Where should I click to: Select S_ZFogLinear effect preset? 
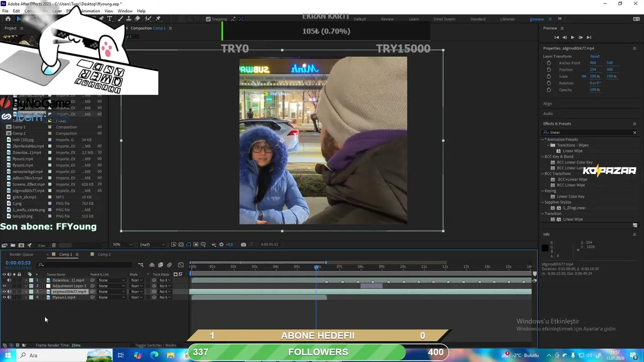[574, 208]
